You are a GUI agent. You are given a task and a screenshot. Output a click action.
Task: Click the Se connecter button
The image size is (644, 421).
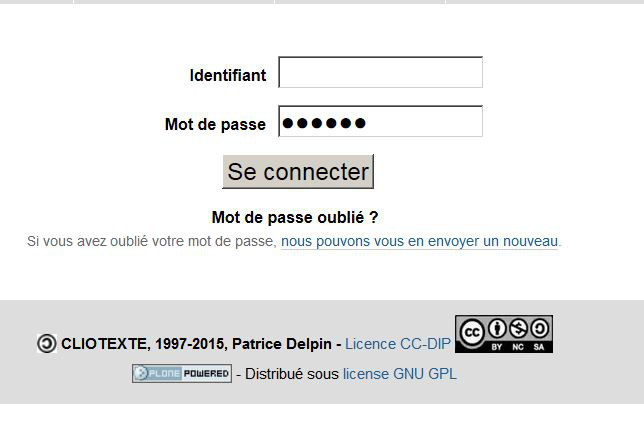[x=298, y=172]
